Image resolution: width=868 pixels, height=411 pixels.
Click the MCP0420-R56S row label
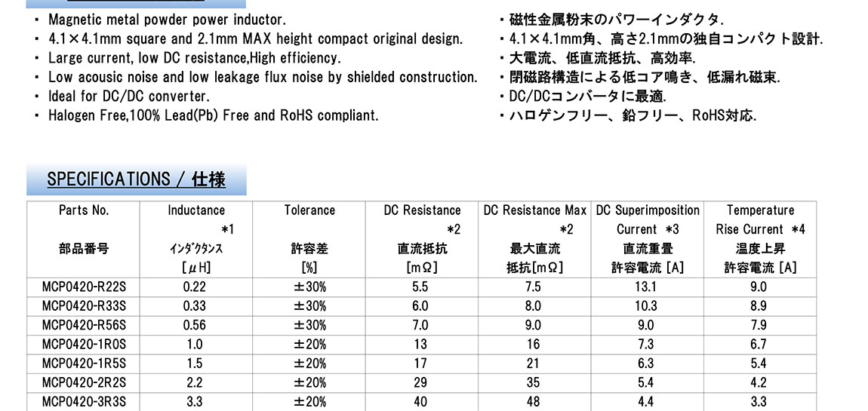[x=84, y=325]
